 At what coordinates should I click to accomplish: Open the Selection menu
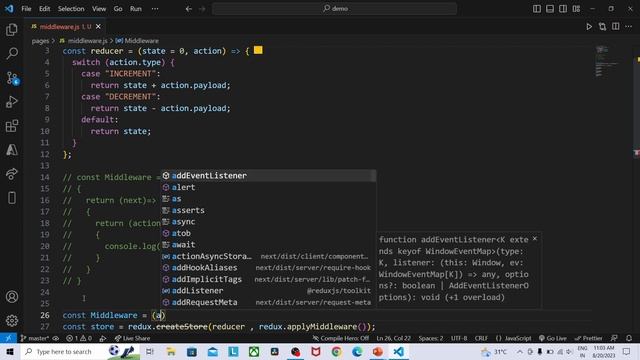tap(71, 9)
